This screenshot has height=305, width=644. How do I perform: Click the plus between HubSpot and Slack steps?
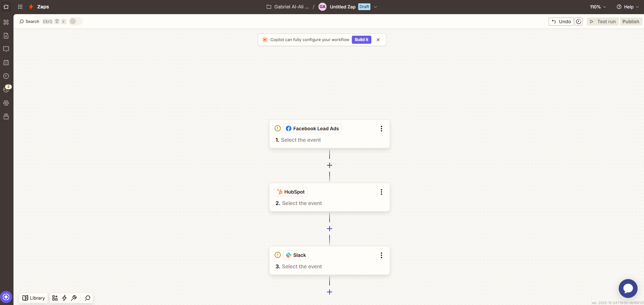pyautogui.click(x=329, y=229)
